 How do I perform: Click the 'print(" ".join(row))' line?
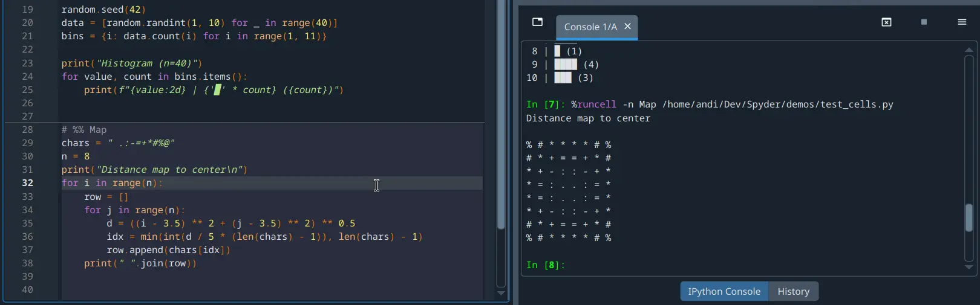coord(140,263)
